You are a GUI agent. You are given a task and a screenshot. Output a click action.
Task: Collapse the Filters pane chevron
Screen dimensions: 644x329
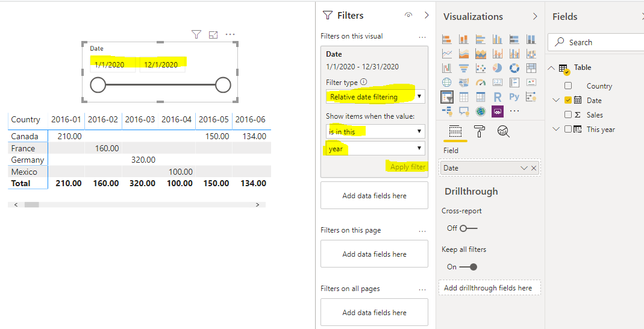tap(427, 15)
